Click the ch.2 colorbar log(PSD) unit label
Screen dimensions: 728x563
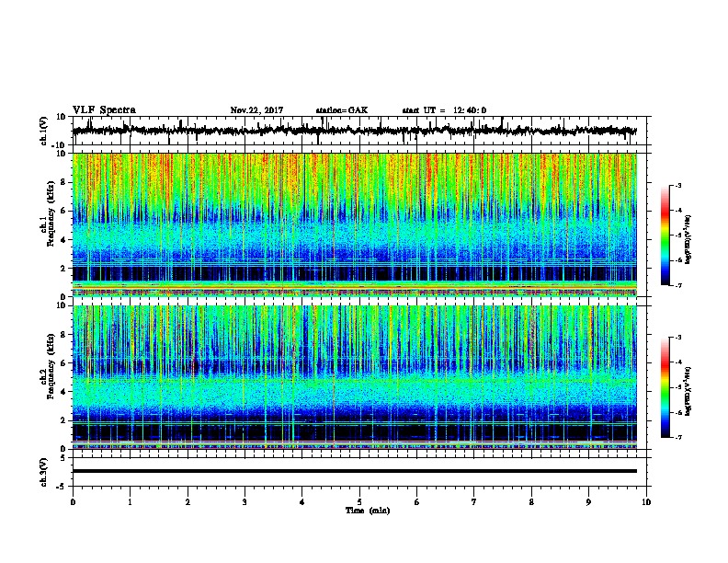tap(688, 391)
